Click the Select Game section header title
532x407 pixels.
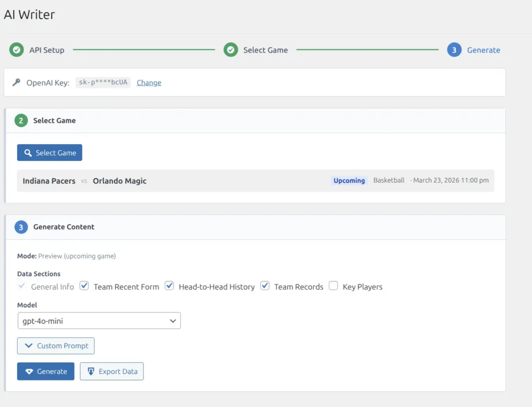pyautogui.click(x=54, y=121)
